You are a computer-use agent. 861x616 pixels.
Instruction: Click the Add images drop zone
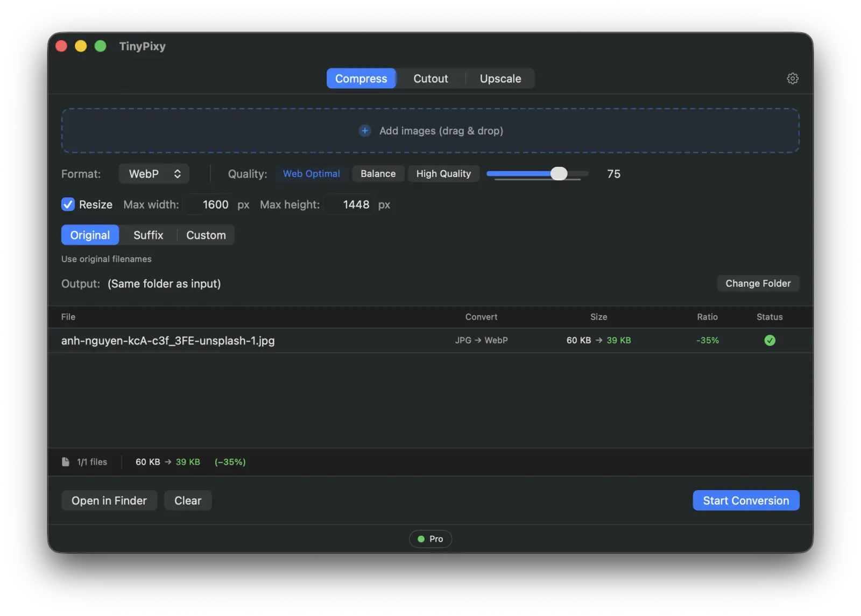pyautogui.click(x=430, y=131)
